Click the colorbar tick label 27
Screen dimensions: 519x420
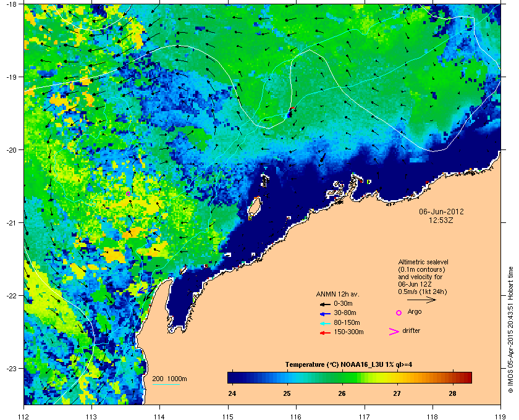pyautogui.click(x=397, y=393)
